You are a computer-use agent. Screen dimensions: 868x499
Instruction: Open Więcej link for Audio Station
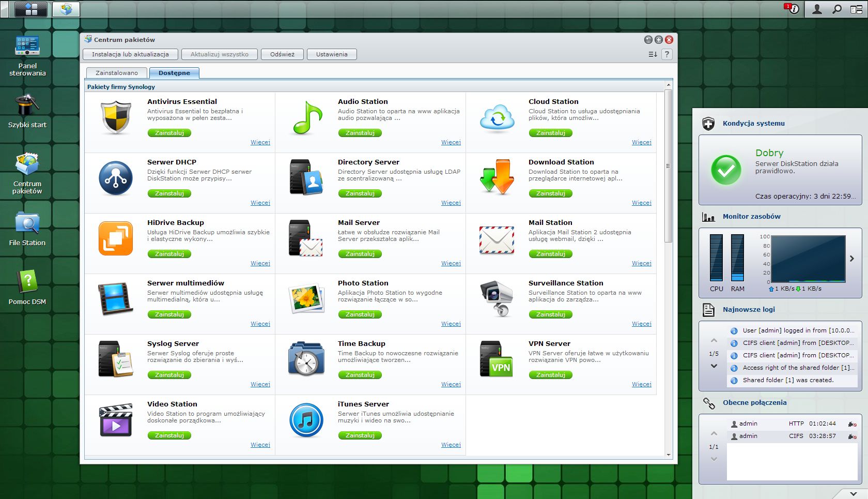[451, 142]
